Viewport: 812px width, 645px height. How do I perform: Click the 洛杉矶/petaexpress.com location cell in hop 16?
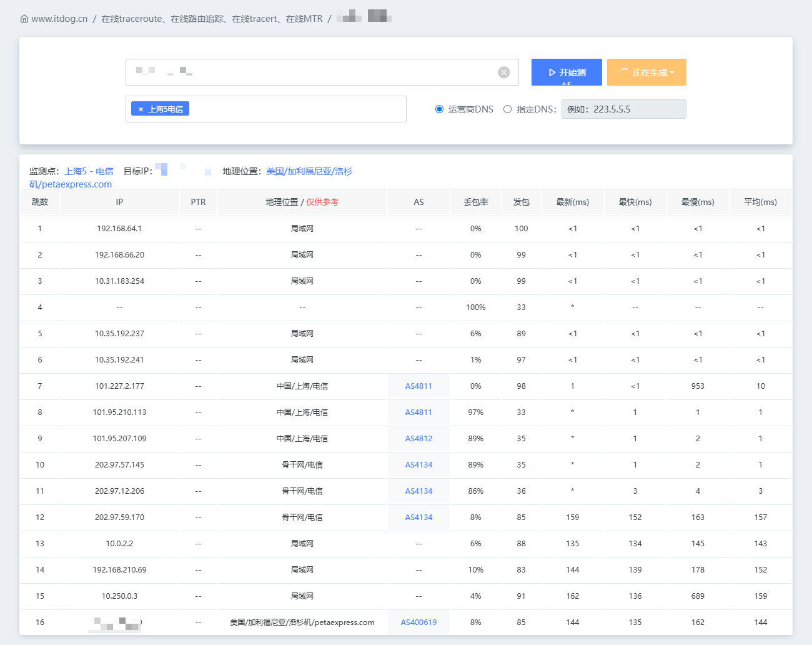tap(302, 622)
